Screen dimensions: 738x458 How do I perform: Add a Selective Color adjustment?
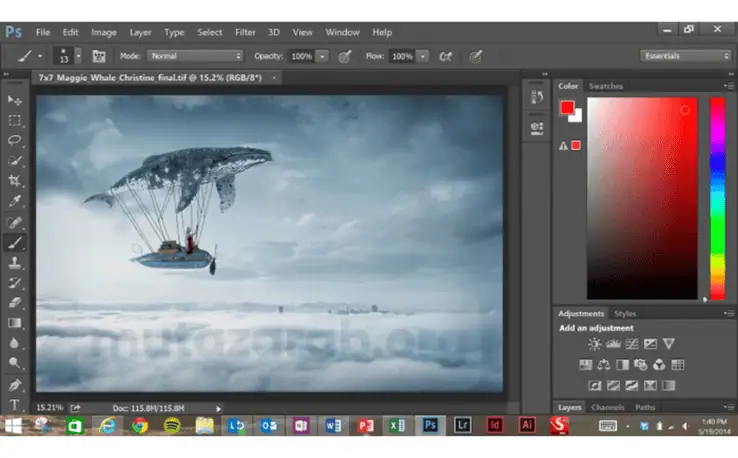[x=650, y=386]
